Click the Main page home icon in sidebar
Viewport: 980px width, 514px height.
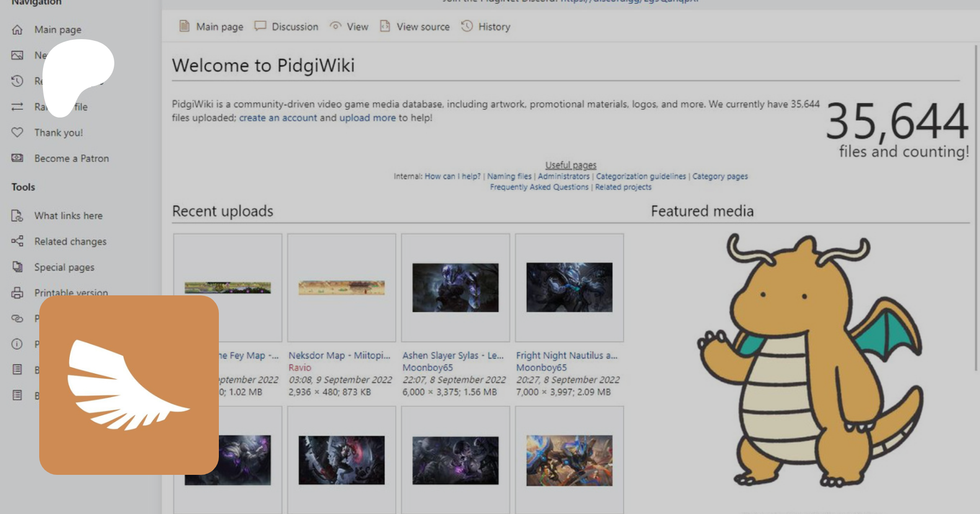coord(17,29)
